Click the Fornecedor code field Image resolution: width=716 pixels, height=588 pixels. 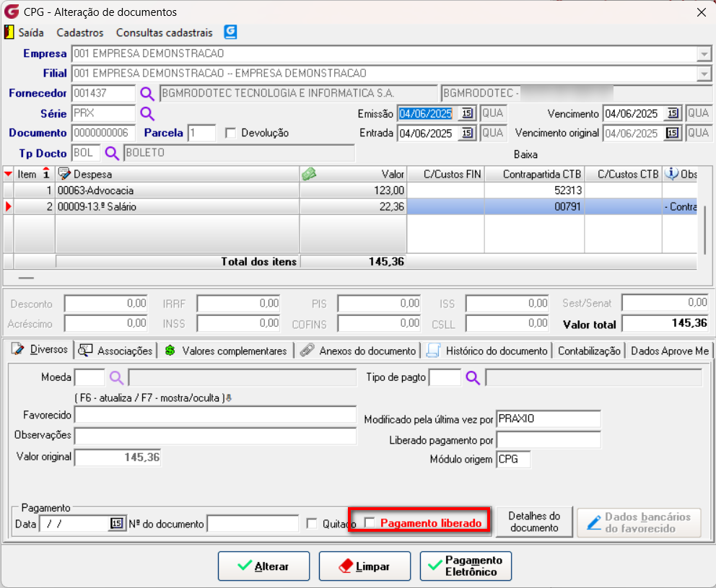coord(104,94)
